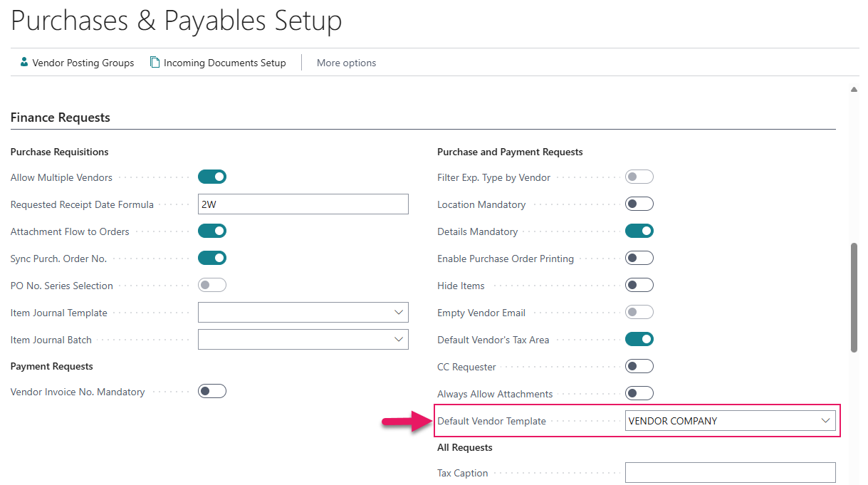Image resolution: width=868 pixels, height=485 pixels.
Task: Click the Purchases & Payables Setup title
Action: coord(177,20)
